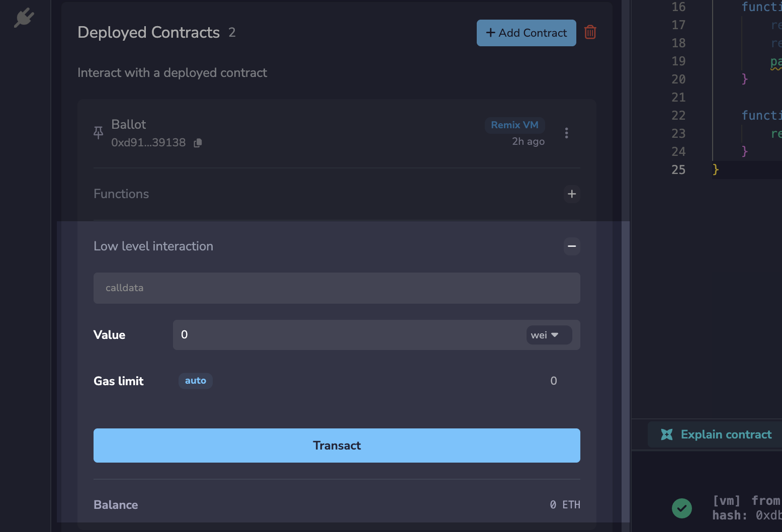Focus the calldata input field
Screen dimensions: 782x532
point(337,288)
